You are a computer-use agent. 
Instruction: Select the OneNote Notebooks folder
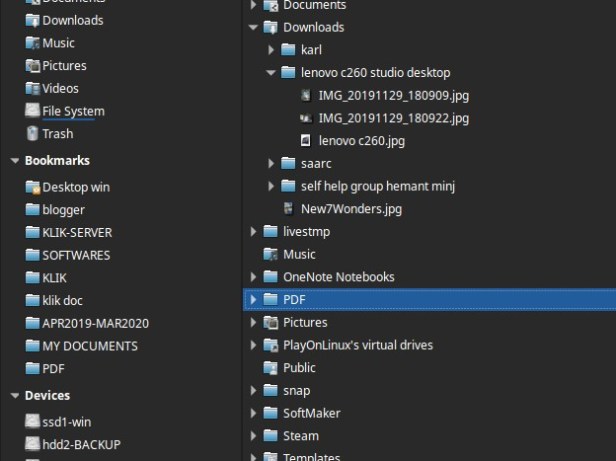pos(338,277)
